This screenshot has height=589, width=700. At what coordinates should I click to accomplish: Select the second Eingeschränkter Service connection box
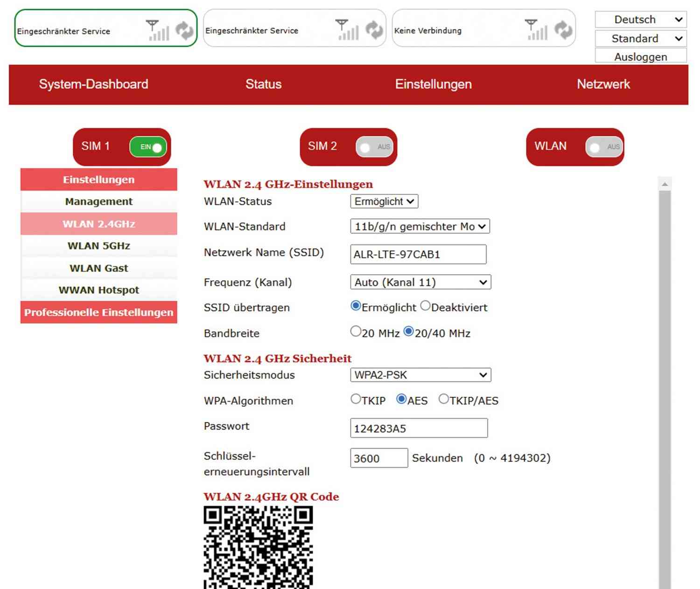point(294,28)
